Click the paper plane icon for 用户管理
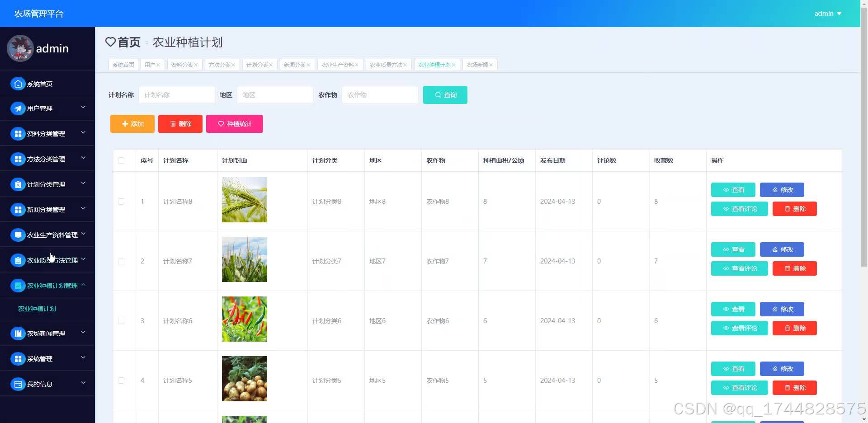This screenshot has height=423, width=868. coord(18,108)
